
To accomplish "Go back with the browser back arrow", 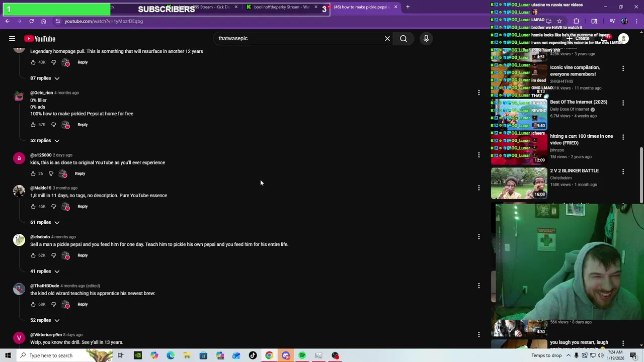I will coord(8,21).
